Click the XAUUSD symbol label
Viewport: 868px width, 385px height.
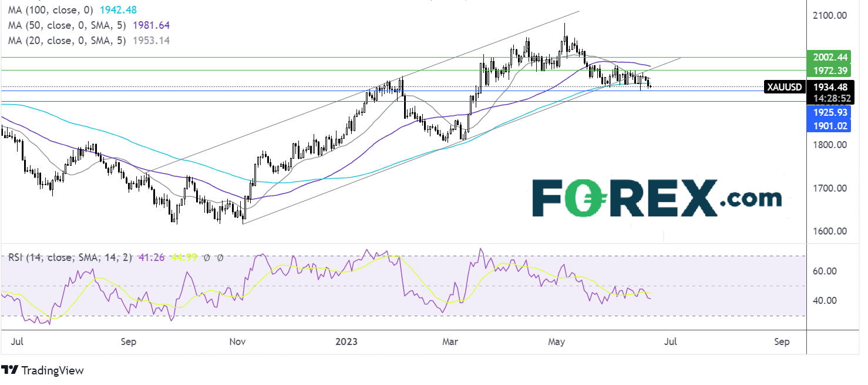pos(785,87)
